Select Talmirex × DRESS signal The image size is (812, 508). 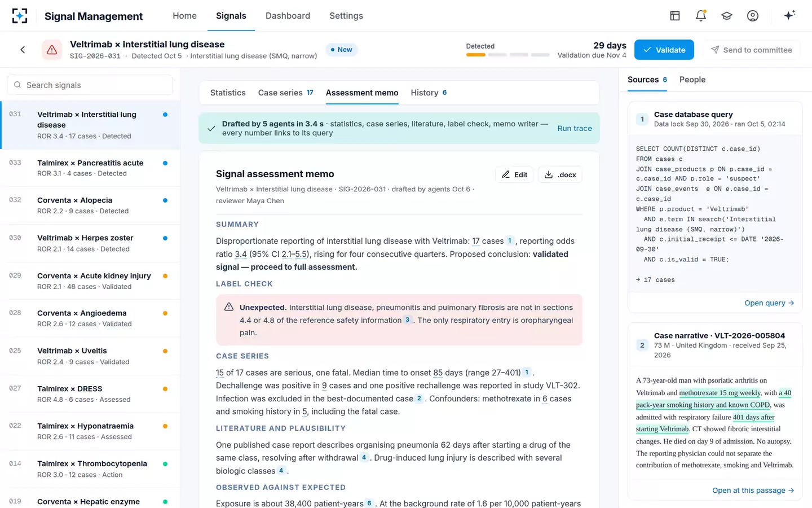90,394
